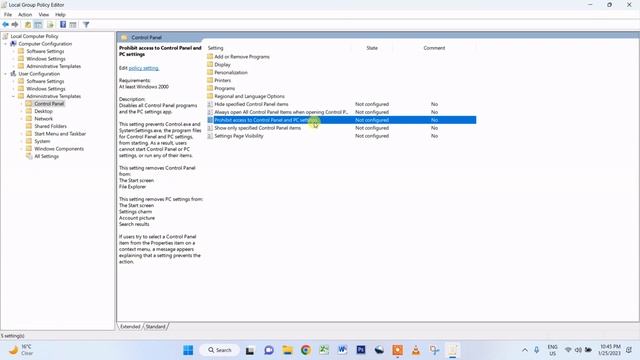Expand the Start Menu and Taskbar node arrow
This screenshot has width=640, height=360.
[21, 134]
